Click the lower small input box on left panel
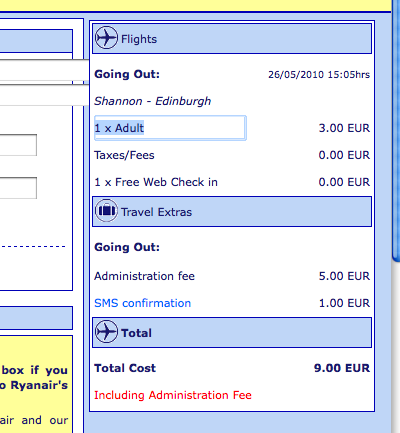400x433 pixels. (18, 188)
